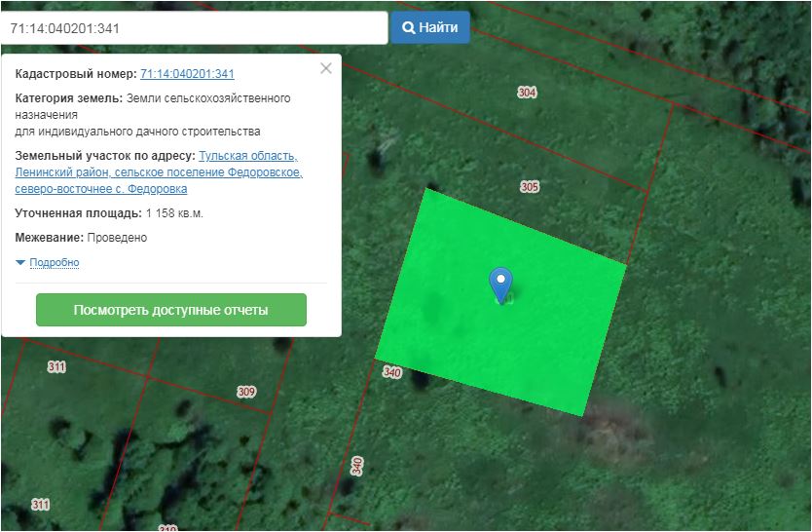Click the blue map pin marker

500,285
